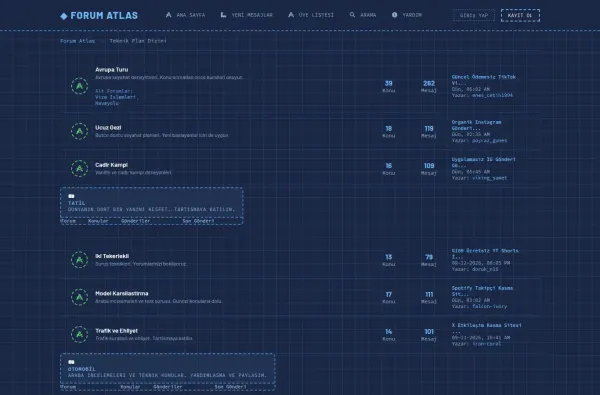Click the Yardım info icon
This screenshot has height=395, width=600.
pos(395,15)
